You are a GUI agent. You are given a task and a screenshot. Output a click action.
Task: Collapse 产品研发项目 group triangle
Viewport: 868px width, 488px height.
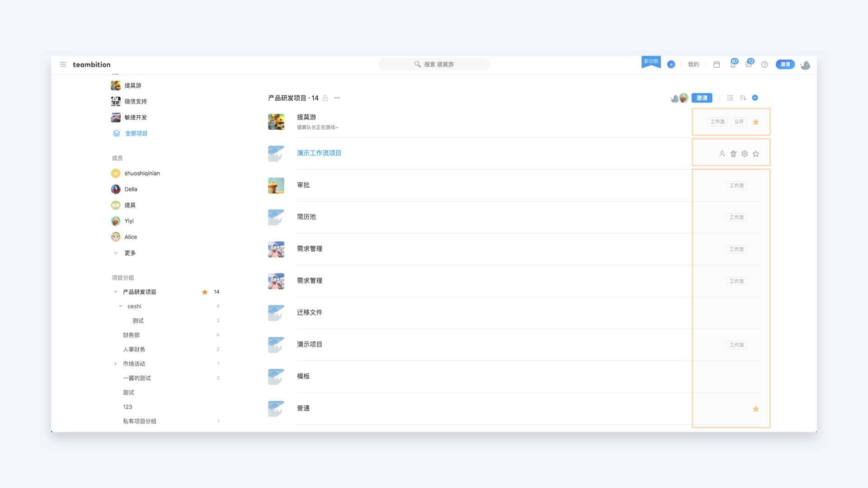116,292
